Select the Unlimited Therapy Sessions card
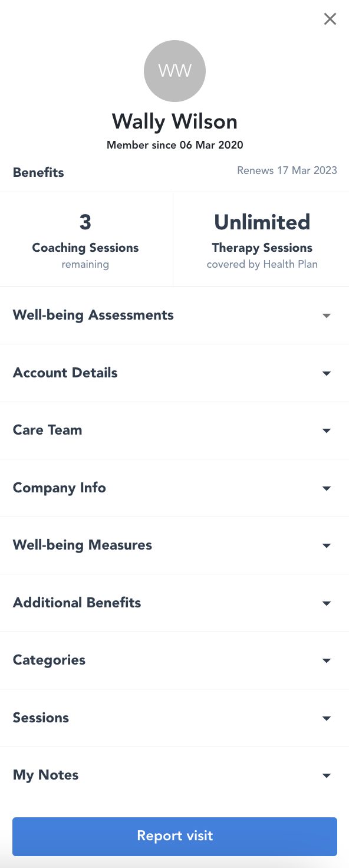Image resolution: width=349 pixels, height=868 pixels. pyautogui.click(x=262, y=239)
